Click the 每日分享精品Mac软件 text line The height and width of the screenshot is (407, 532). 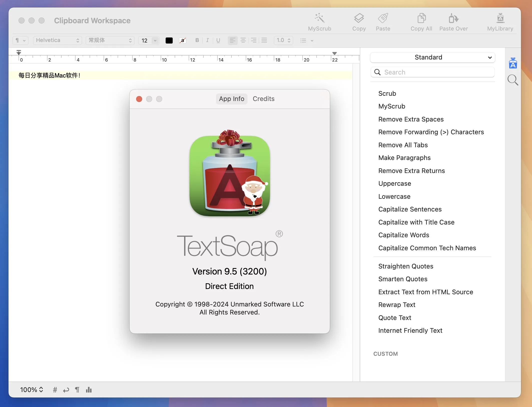coord(49,75)
